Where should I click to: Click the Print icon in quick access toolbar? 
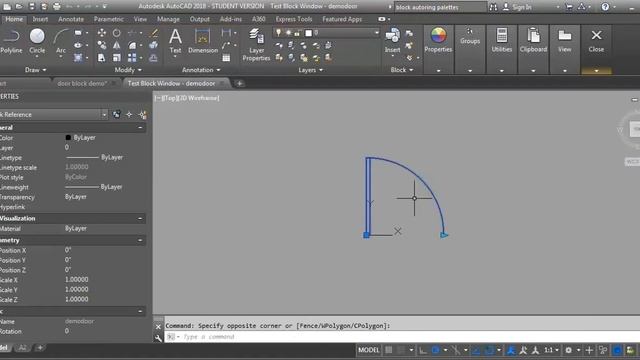[57, 6]
